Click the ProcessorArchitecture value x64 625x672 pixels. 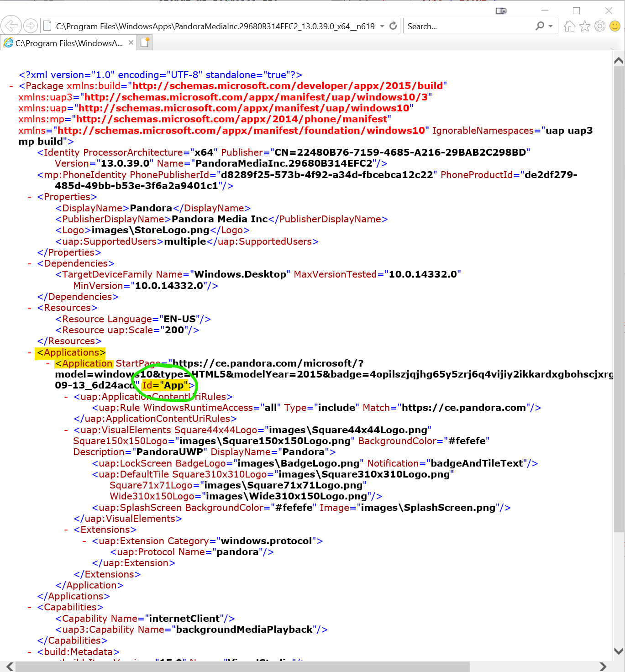204,152
